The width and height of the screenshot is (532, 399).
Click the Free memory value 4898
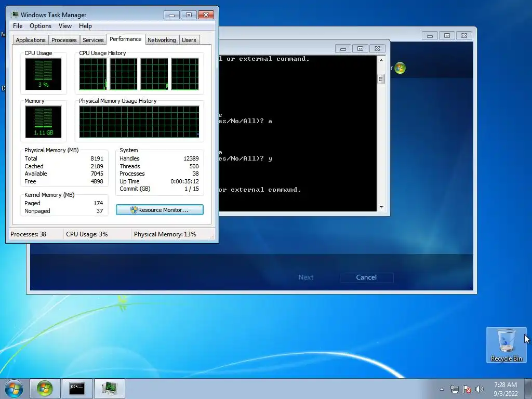(x=97, y=181)
